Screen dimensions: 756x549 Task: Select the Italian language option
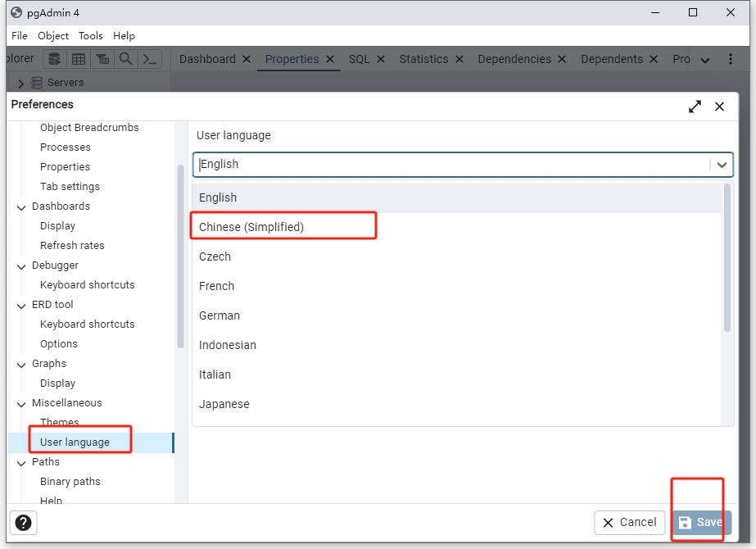(456, 374)
